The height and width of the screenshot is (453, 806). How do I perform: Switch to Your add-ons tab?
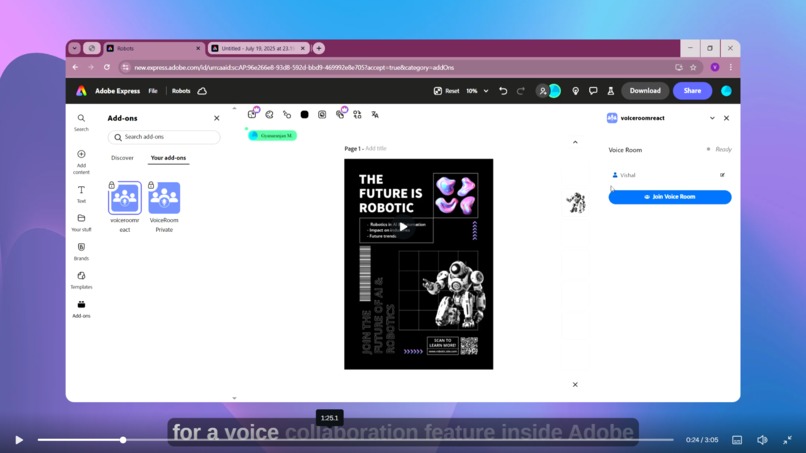point(168,158)
